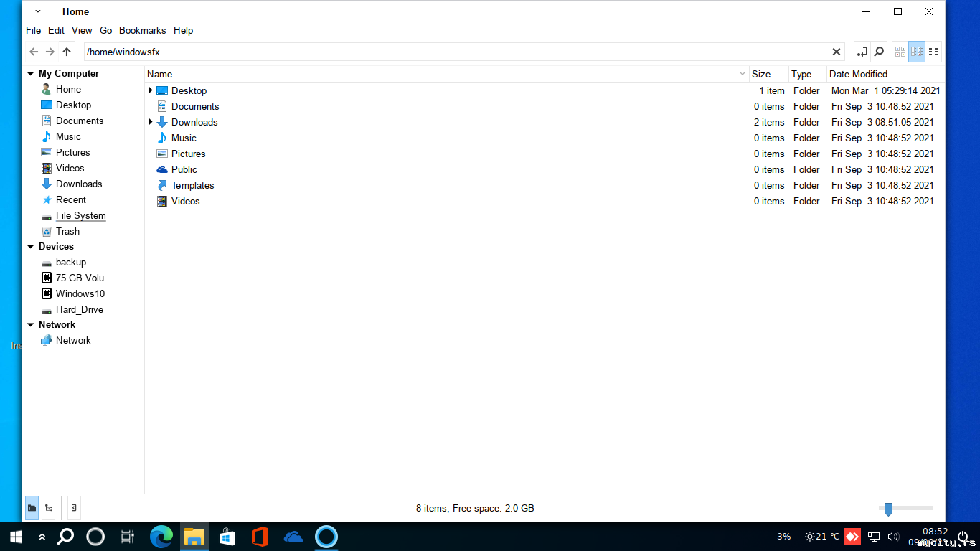Viewport: 980px width, 551px height.
Task: Select the Pictures folder icon in file list
Action: pyautogui.click(x=162, y=154)
